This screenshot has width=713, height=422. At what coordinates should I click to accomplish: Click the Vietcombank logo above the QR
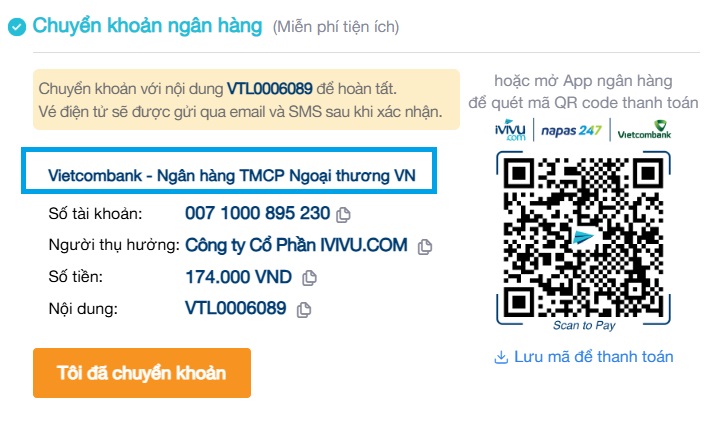pos(644,130)
